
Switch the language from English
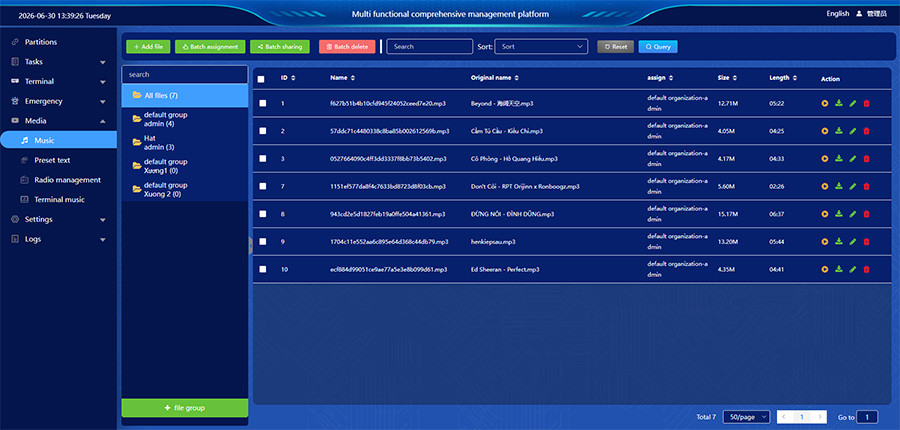[837, 14]
